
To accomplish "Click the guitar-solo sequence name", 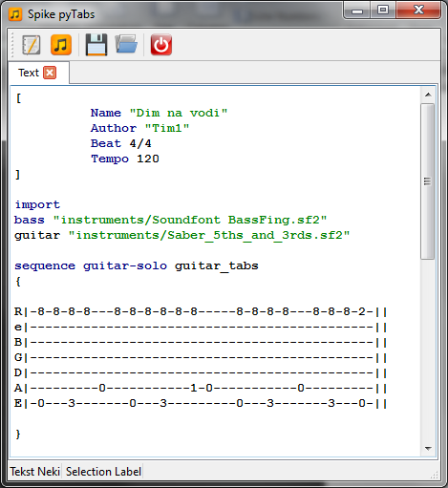I will tap(125, 265).
